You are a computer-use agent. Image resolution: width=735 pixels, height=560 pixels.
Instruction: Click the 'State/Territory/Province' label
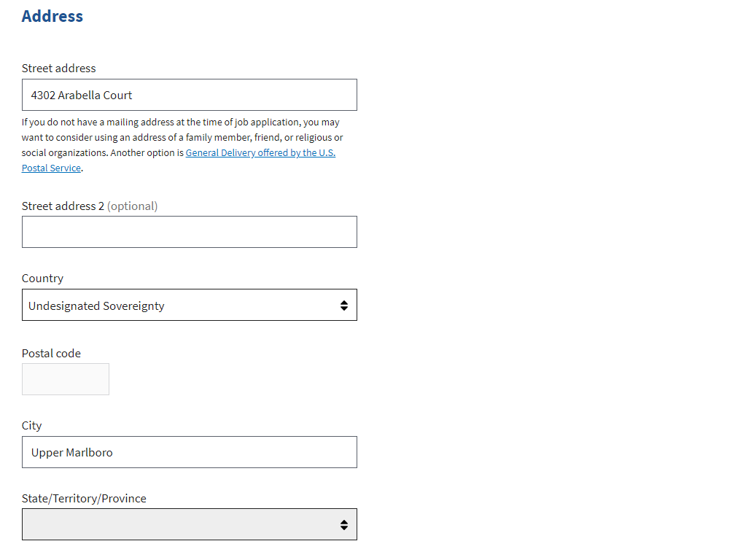84,499
